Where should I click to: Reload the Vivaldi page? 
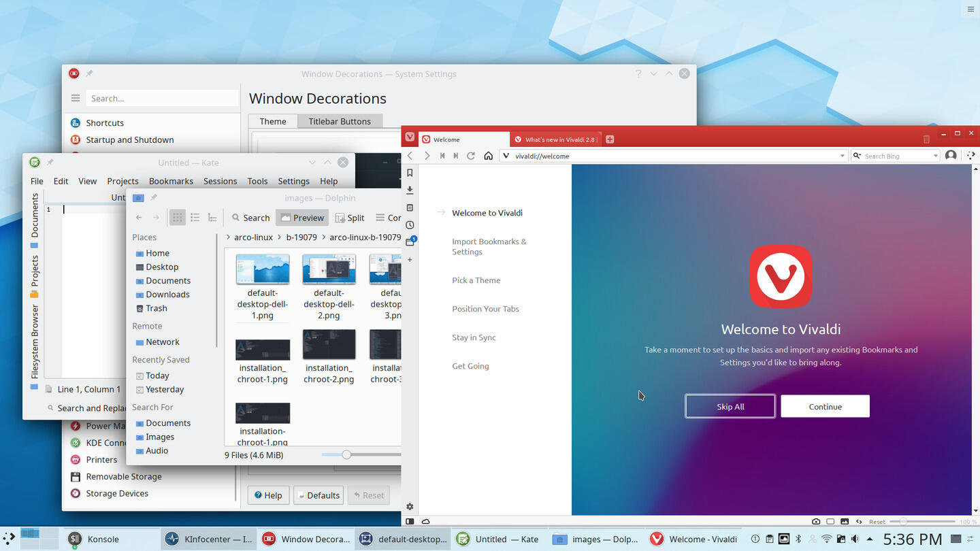[471, 156]
